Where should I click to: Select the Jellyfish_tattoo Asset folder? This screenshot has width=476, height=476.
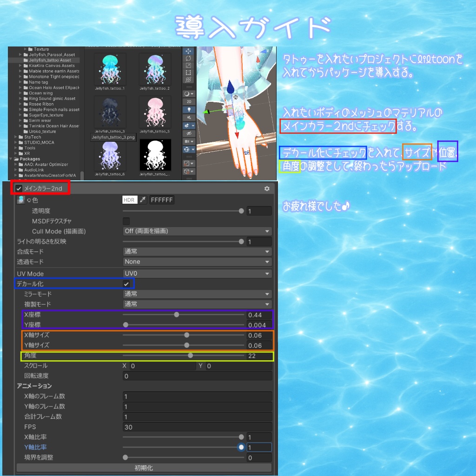50,60
